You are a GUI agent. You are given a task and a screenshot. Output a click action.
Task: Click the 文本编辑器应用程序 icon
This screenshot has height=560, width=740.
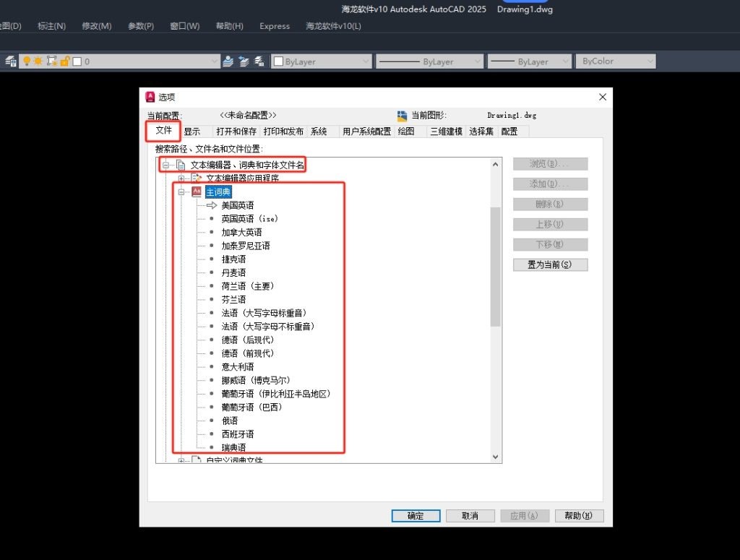(x=197, y=178)
